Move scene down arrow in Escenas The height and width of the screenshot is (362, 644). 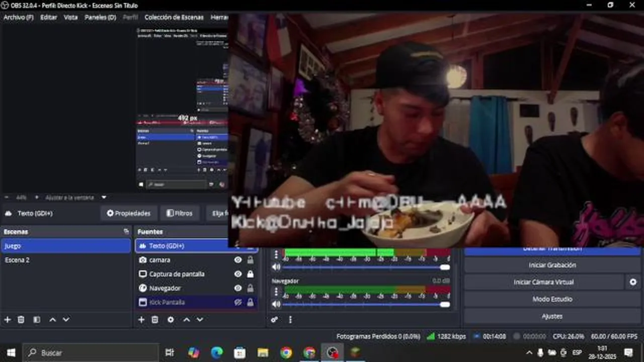66,319
